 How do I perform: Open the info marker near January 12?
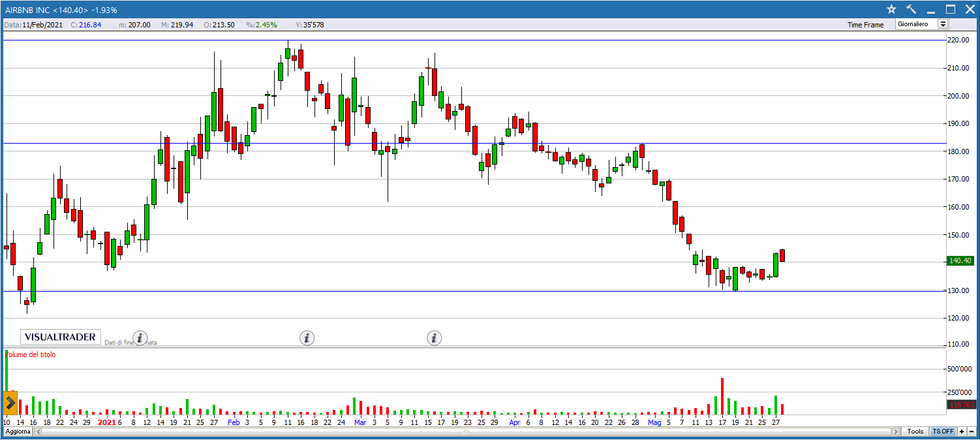pyautogui.click(x=141, y=338)
